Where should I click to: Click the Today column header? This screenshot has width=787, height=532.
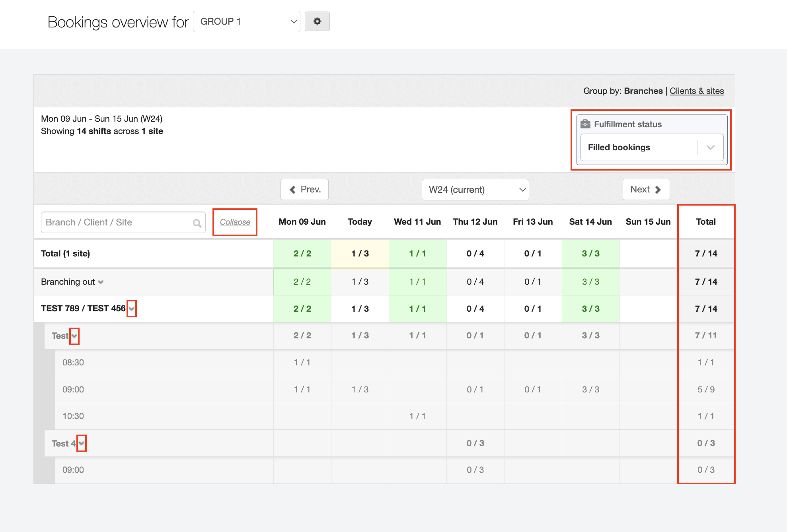360,222
